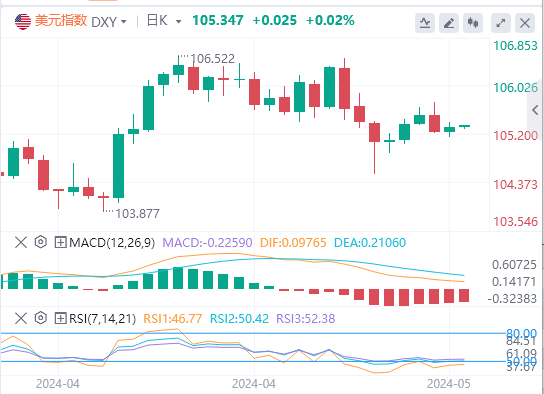
Task: Select the 103.877 low price marker
Action: (137, 214)
